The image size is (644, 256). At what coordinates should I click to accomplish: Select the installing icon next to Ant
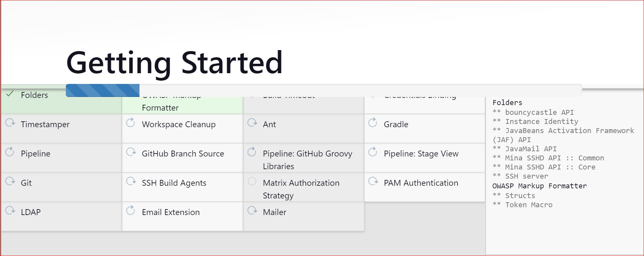[252, 122]
